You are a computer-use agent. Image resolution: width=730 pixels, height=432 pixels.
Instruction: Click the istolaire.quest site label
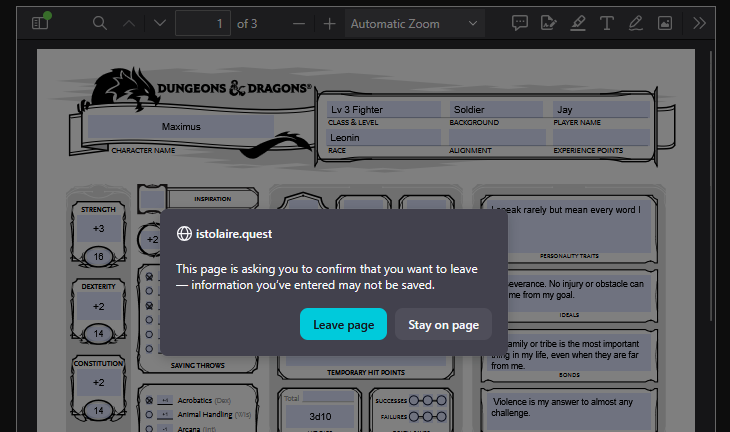click(x=234, y=234)
